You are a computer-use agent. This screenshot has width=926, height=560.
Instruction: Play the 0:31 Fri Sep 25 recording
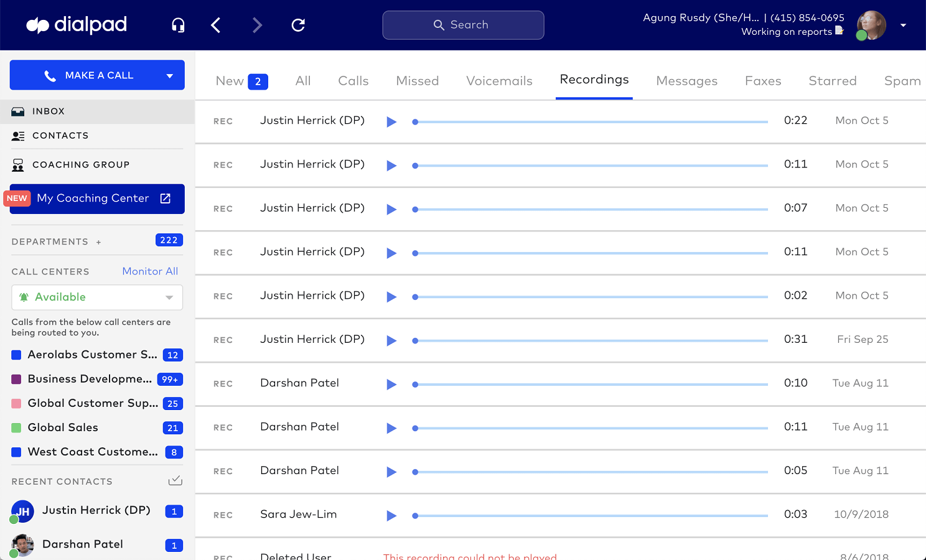click(x=391, y=340)
